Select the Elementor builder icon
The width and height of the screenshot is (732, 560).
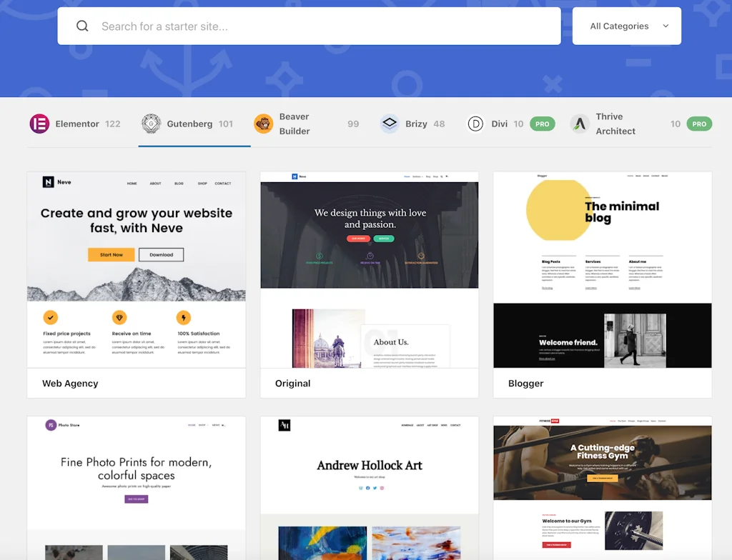click(x=39, y=123)
